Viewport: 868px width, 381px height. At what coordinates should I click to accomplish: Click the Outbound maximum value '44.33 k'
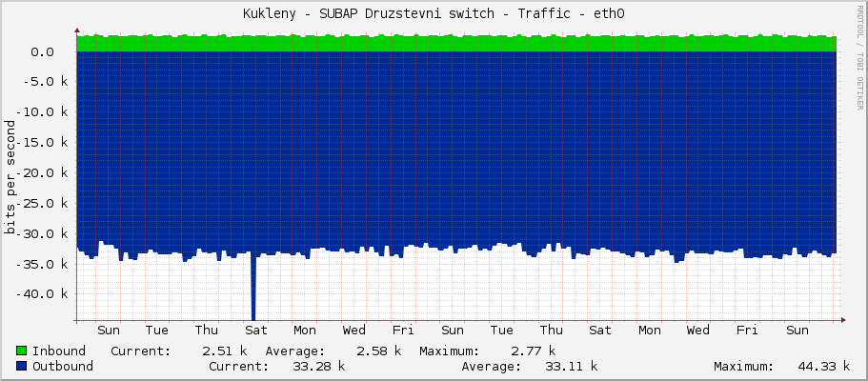(x=824, y=366)
